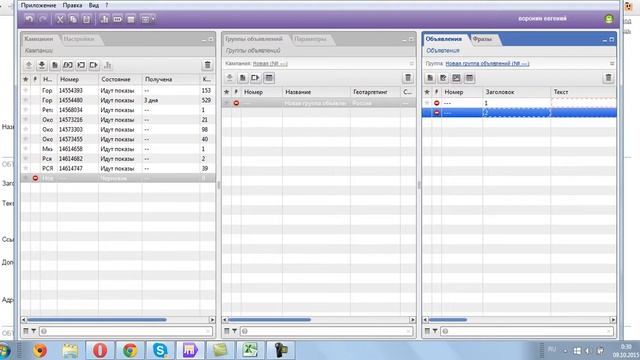The height and width of the screenshot is (360, 640).
Task: Add new ad in Объявления toolbar
Action: [x=430, y=78]
